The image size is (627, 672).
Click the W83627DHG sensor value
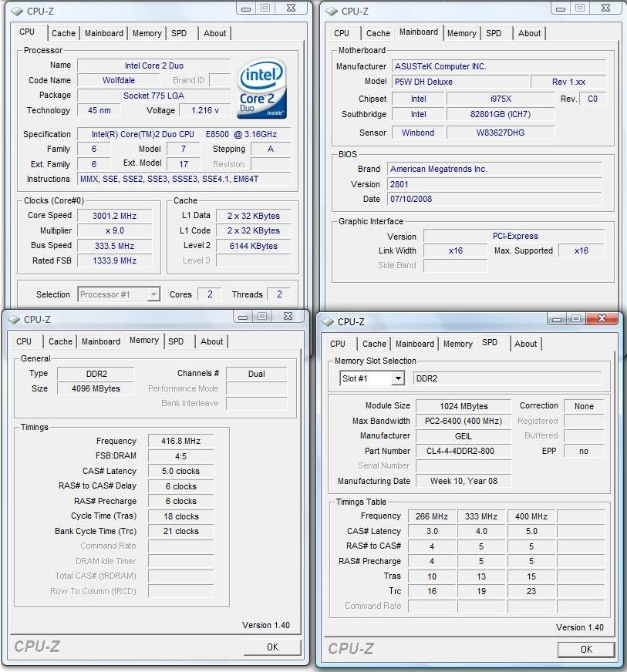pos(501,133)
